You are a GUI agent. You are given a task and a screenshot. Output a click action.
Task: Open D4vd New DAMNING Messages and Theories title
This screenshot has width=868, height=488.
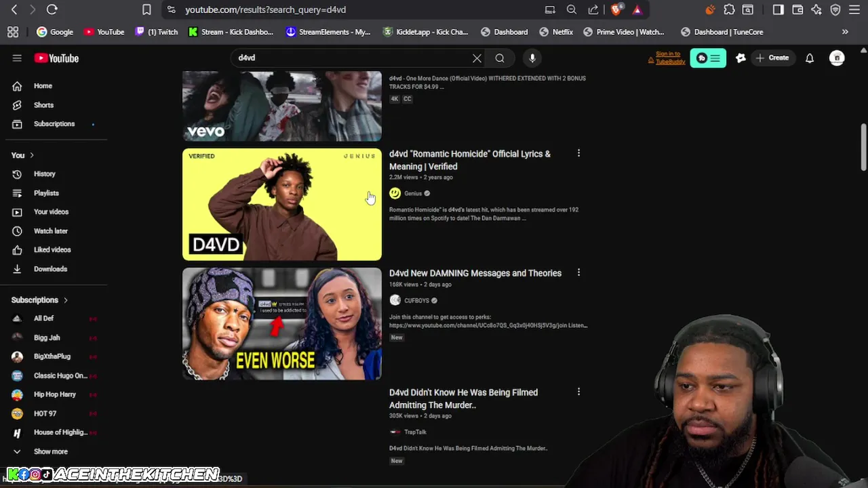tap(475, 273)
